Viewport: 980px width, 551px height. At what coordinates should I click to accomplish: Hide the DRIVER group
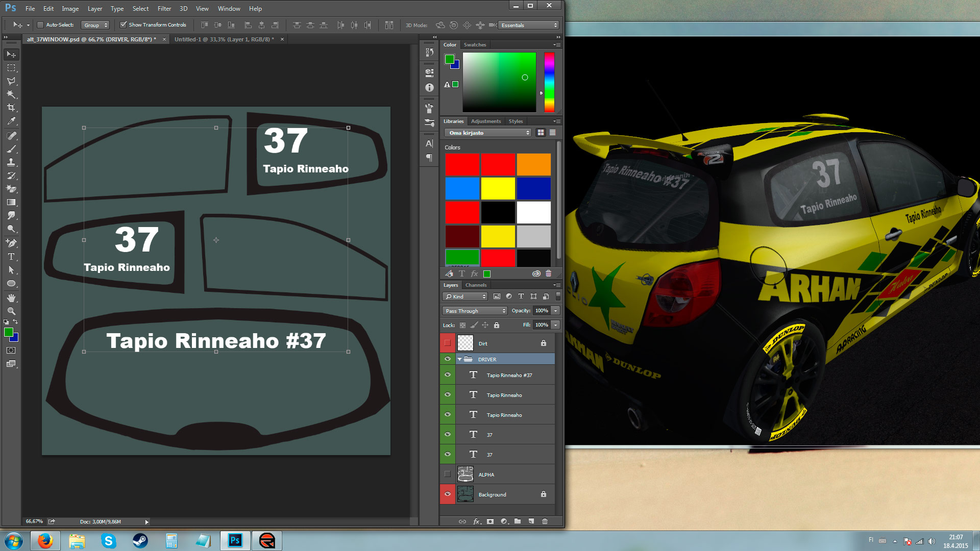tap(448, 359)
